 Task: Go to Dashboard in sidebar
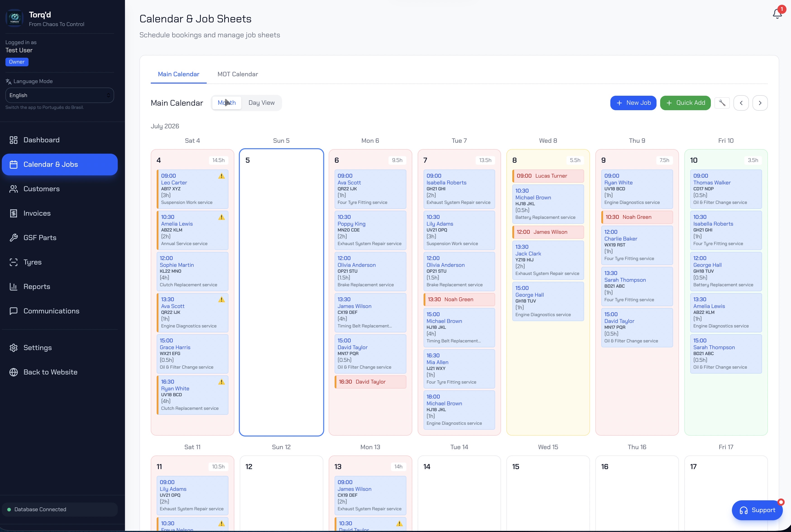click(x=60, y=140)
